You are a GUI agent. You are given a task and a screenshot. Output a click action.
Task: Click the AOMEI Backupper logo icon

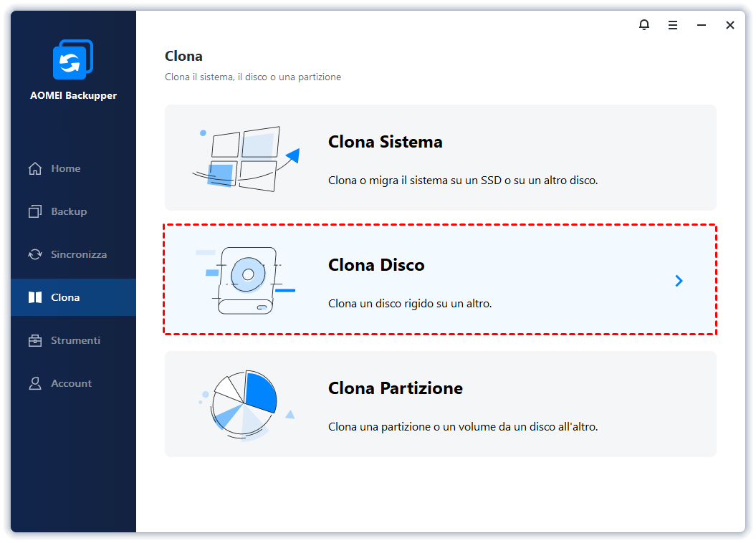click(73, 59)
